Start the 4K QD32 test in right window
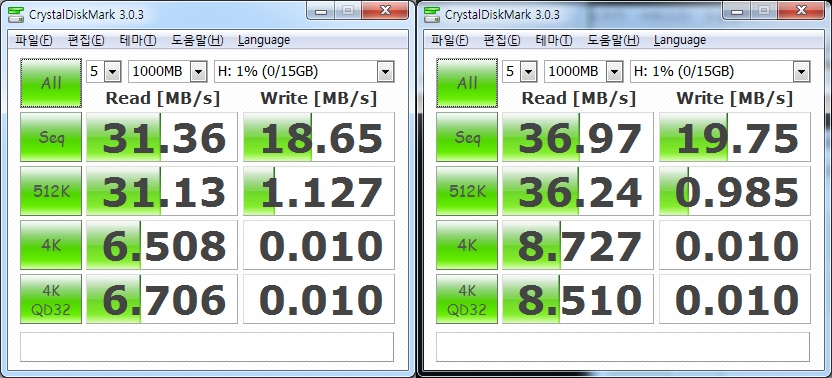 (x=467, y=299)
